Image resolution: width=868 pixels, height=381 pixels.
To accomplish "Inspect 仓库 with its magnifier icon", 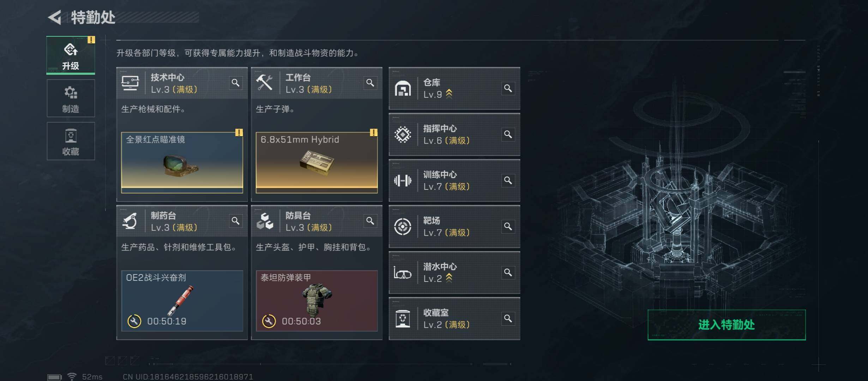I will point(508,88).
